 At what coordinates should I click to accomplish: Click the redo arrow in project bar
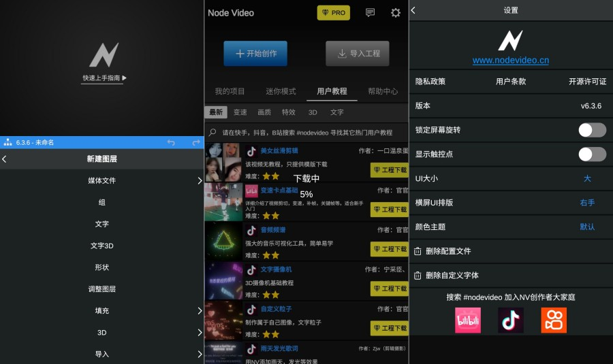pos(196,143)
